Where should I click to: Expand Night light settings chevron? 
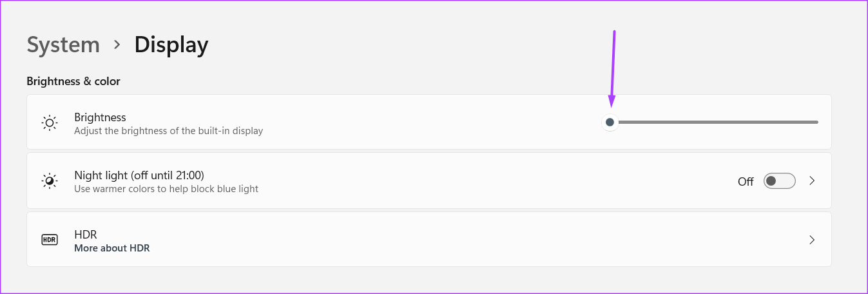coord(812,181)
